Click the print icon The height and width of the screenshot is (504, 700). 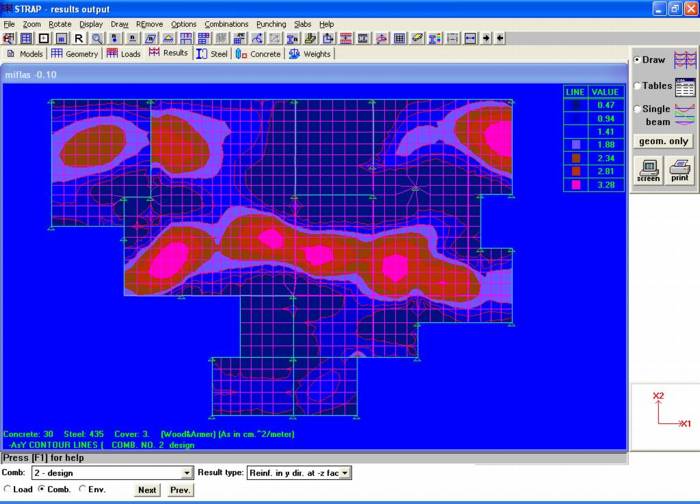(x=679, y=170)
